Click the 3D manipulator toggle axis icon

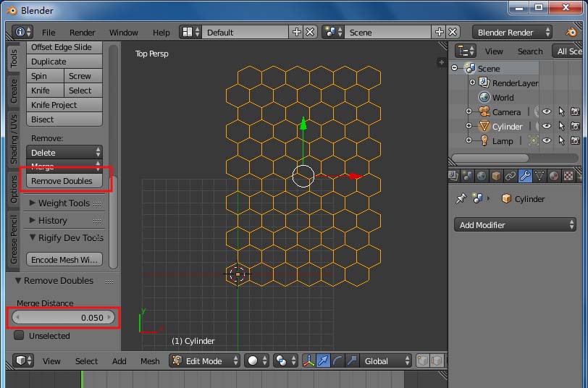(308, 361)
